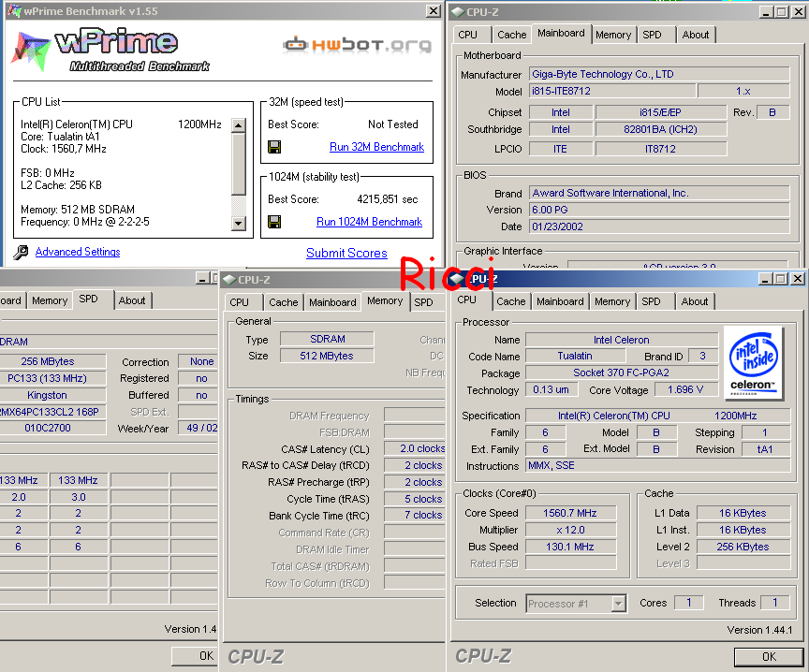The height and width of the screenshot is (672, 809).
Task: Select Mainboard tab in Memory CPU-Z window
Action: click(332, 302)
